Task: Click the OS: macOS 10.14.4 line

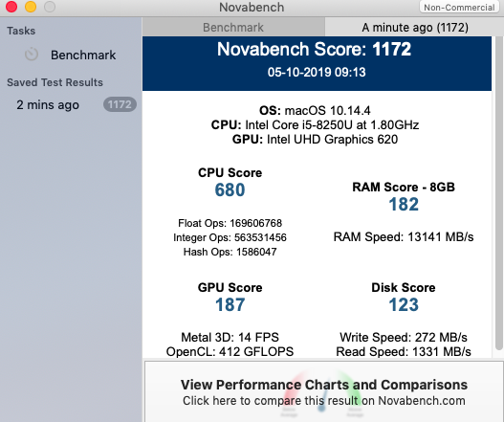Action: click(315, 111)
